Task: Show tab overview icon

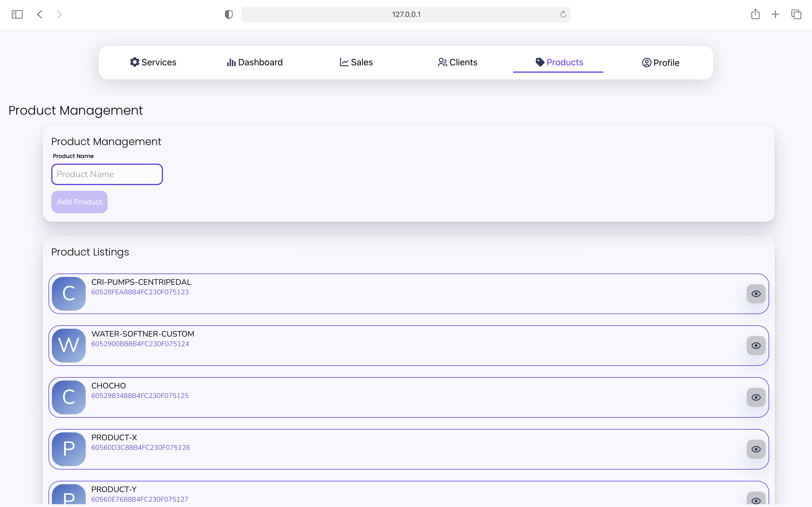Action: pos(796,14)
